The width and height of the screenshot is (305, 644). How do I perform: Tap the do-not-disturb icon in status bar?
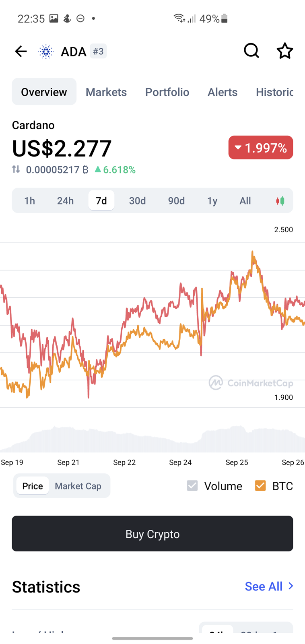pos(80,19)
